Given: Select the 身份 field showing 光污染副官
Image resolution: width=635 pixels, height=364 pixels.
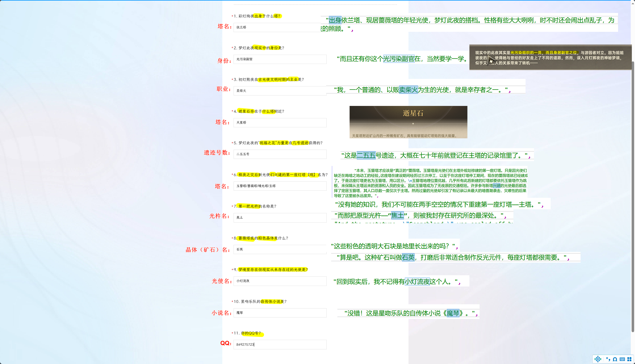Looking at the screenshot, I should click(280, 59).
